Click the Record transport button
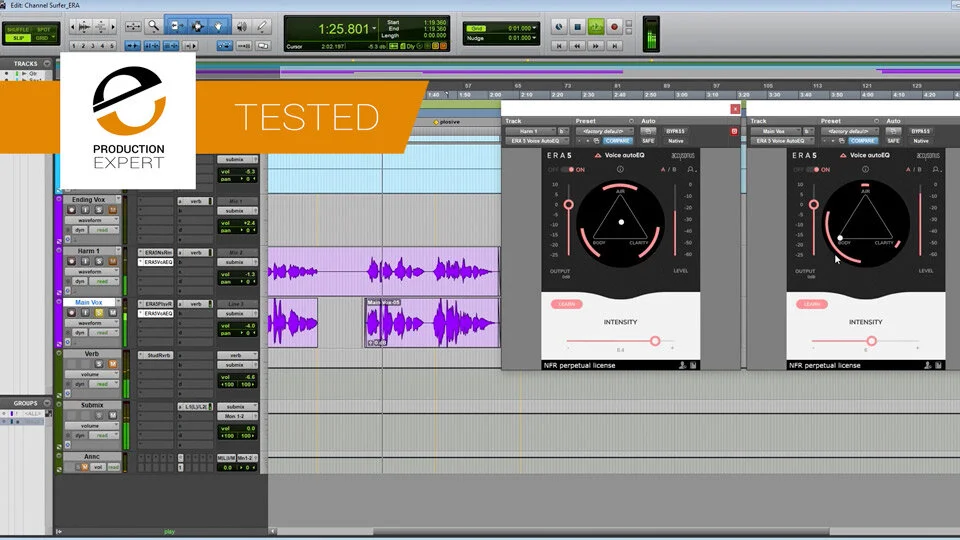The image size is (960, 540). [x=614, y=27]
